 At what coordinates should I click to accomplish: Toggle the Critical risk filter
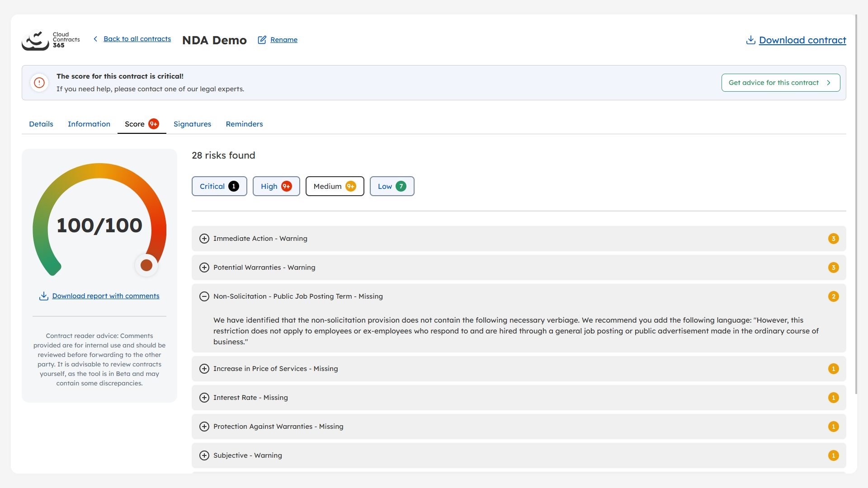[219, 186]
